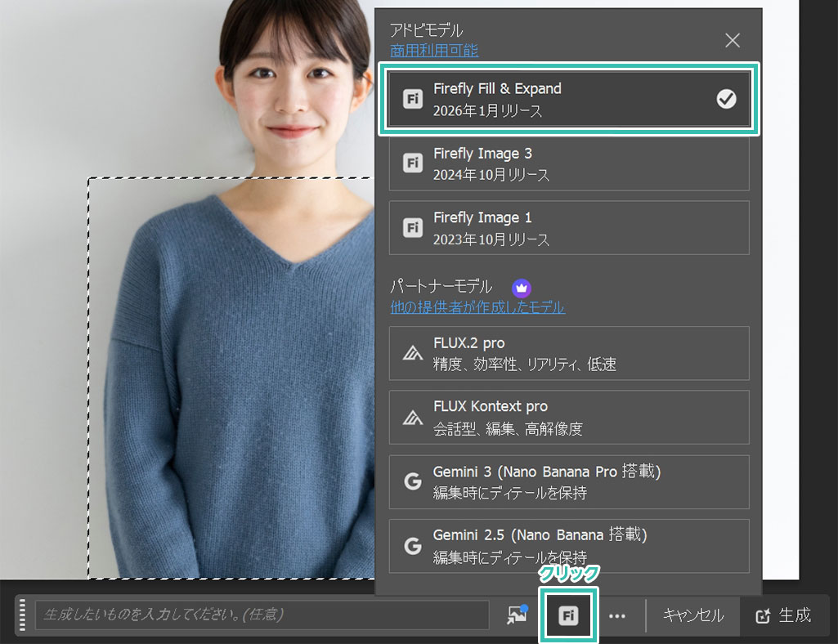Click the Fi icon on Firefly Image 1
Image resolution: width=838 pixels, height=644 pixels.
pos(413,227)
